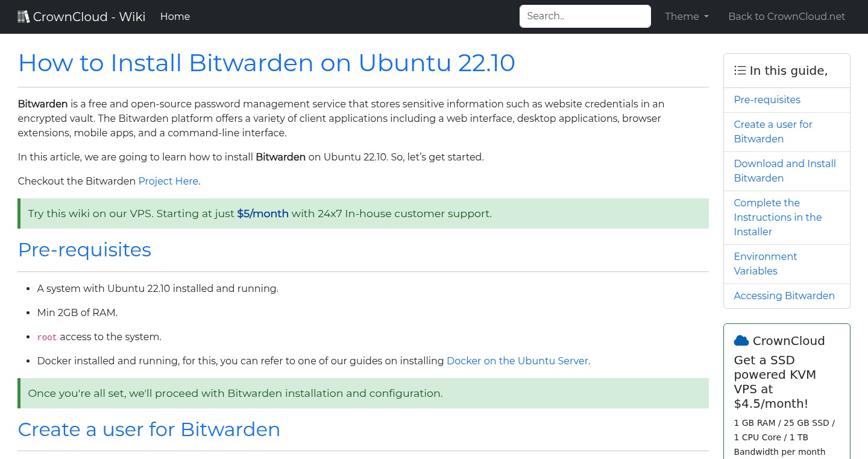Screen dimensions: 868x459
Task: Open 'Create a user for Bitwarden' in sidebar
Action: [x=773, y=131]
